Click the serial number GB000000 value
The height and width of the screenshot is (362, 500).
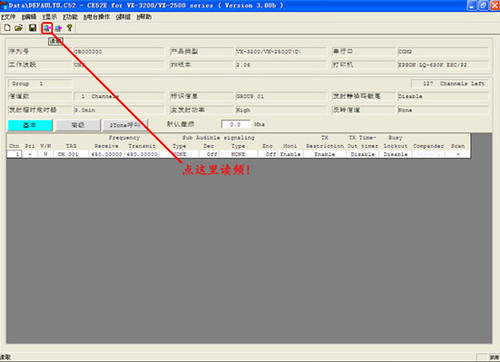tap(119, 52)
